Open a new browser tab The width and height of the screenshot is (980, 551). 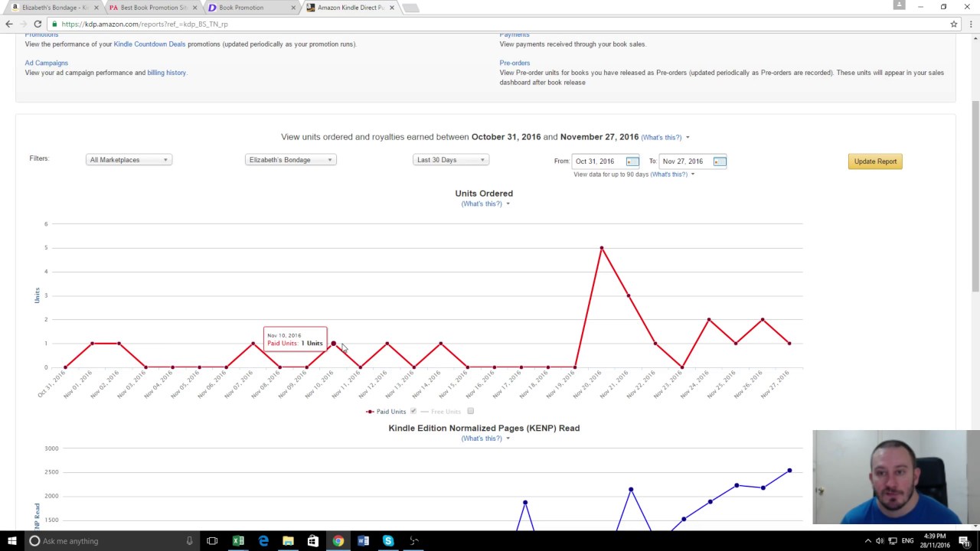tap(410, 8)
